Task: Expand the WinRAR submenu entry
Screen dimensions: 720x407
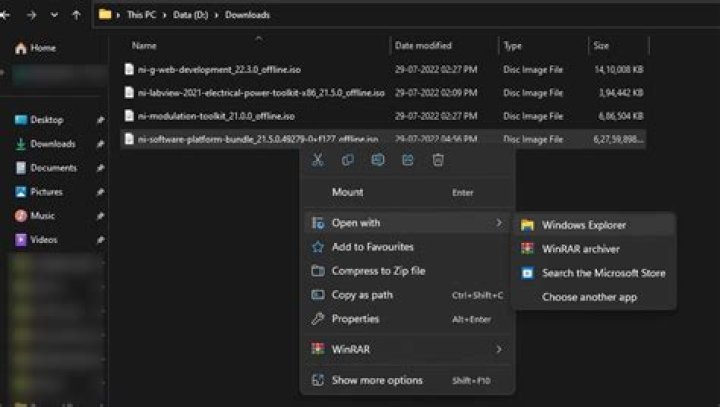Action: pyautogui.click(x=407, y=349)
